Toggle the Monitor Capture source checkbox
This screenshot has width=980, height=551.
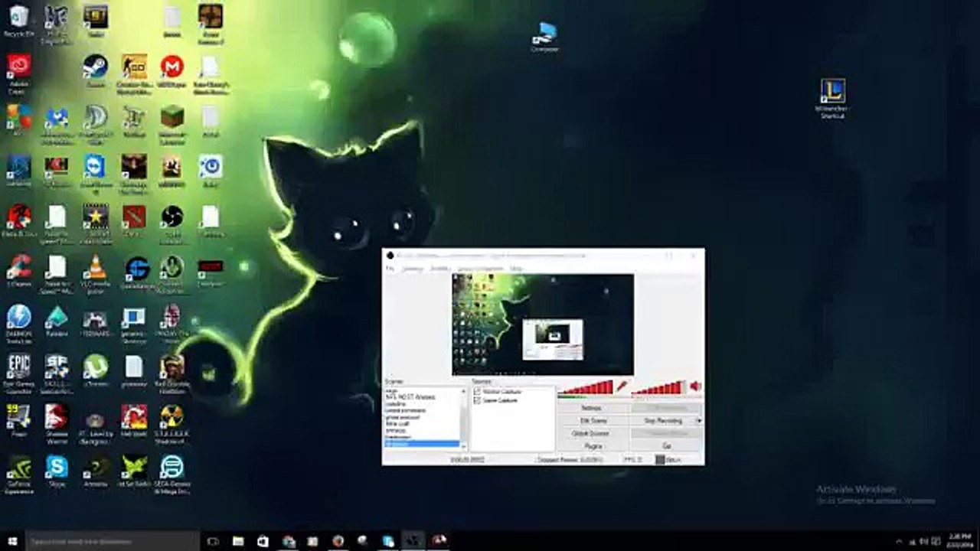tap(477, 391)
